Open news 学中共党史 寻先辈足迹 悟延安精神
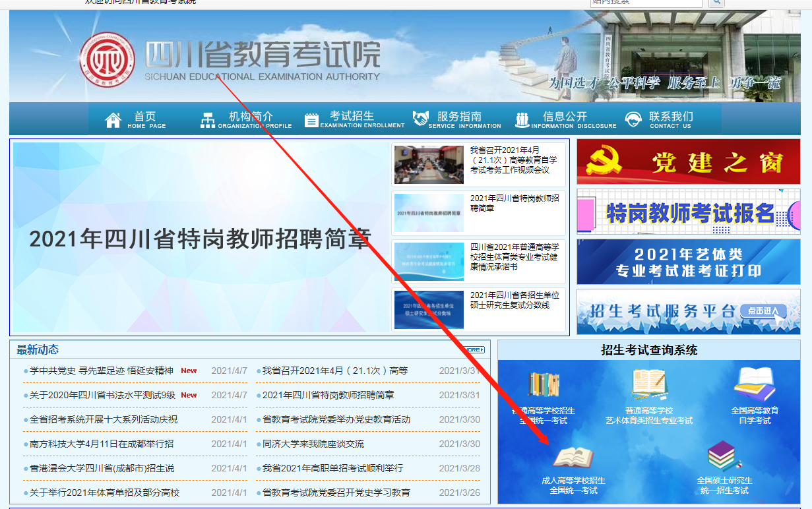Image resolution: width=812 pixels, height=509 pixels. click(102, 371)
